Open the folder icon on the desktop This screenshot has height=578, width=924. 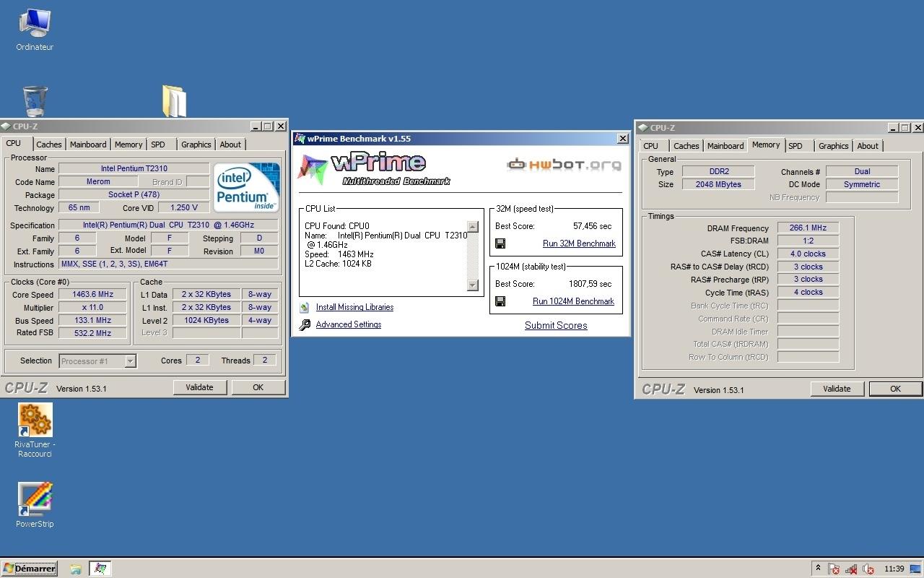coord(174,101)
